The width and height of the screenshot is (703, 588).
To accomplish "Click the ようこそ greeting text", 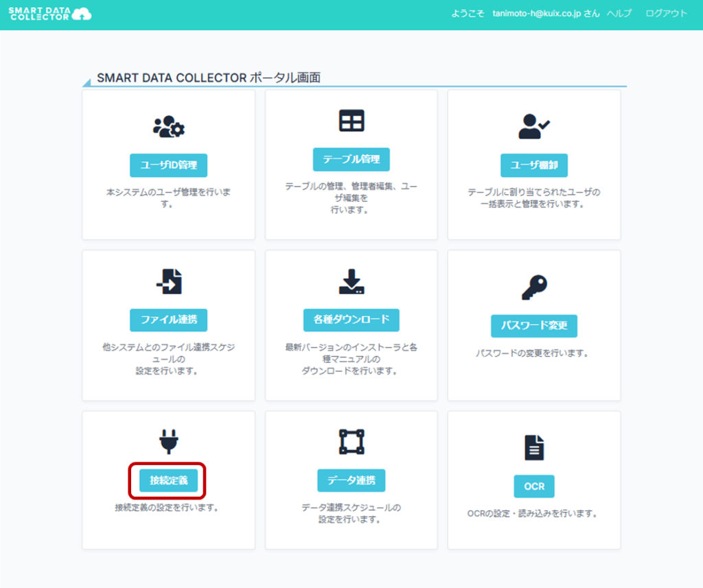I will pos(468,14).
